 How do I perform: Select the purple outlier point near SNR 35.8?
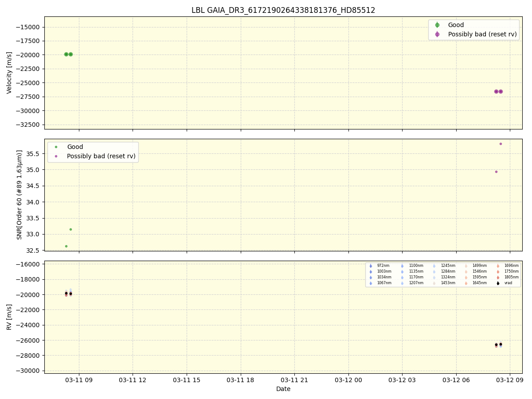[500, 144]
